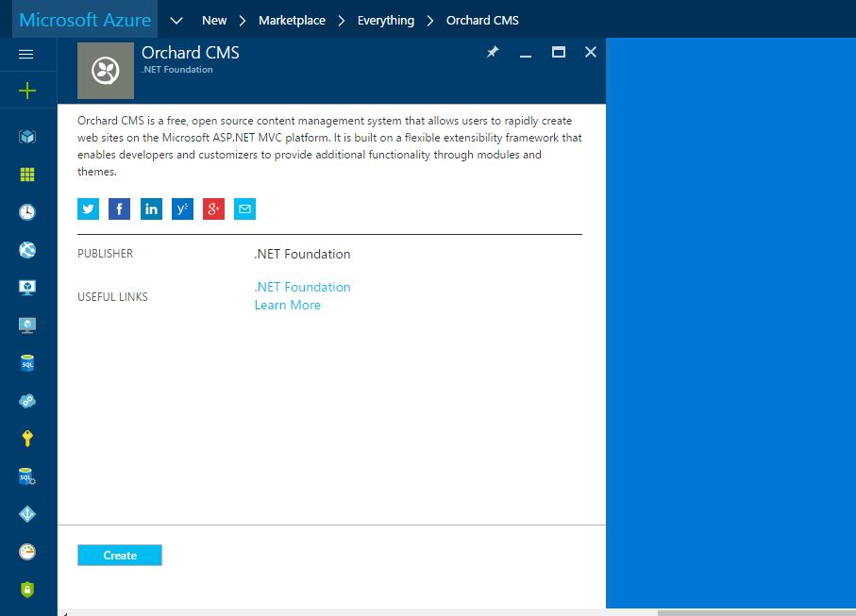
Task: Expand dropdown chevron beside Microsoft Azure
Action: click(x=176, y=21)
